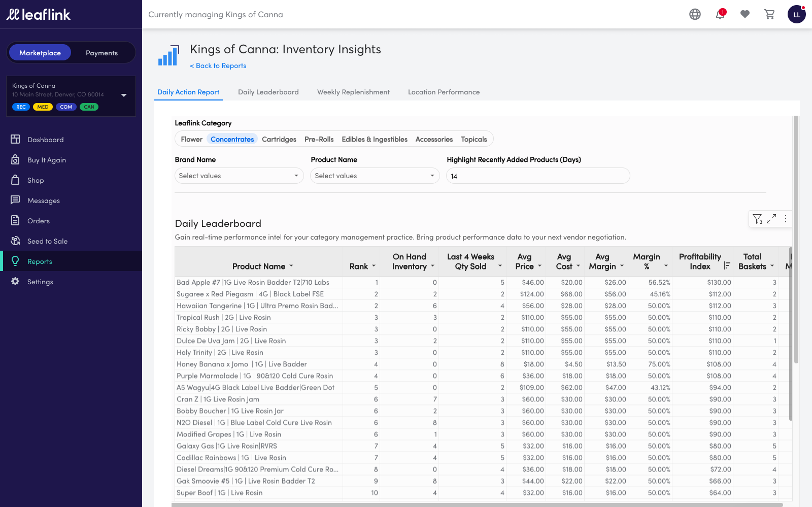Screen dimensions: 812x507
Task: Switch to Payments toggle
Action: pos(101,53)
